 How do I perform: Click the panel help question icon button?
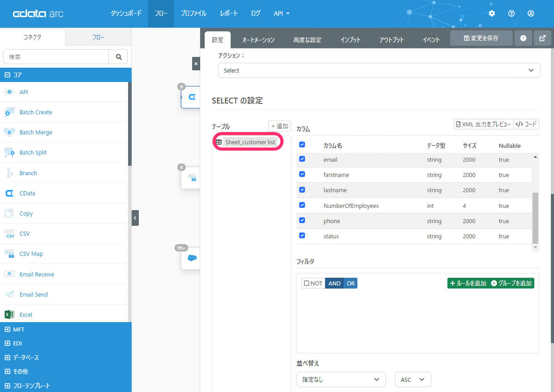click(523, 39)
